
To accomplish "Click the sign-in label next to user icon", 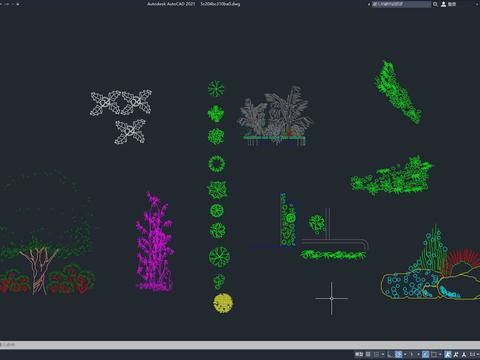I will (x=452, y=4).
